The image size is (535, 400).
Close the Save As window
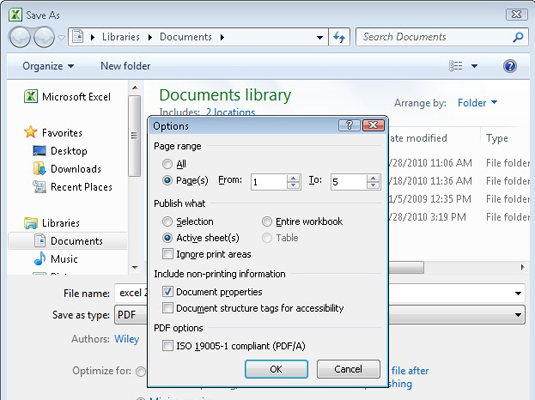pyautogui.click(x=516, y=14)
